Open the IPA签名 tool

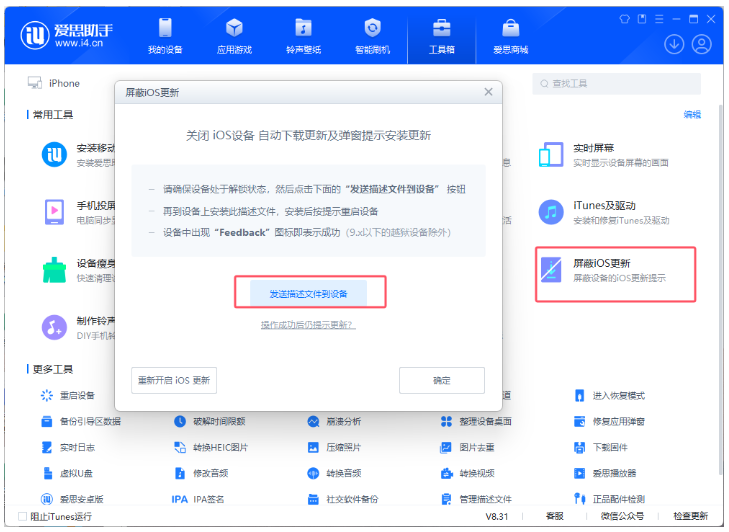198,499
